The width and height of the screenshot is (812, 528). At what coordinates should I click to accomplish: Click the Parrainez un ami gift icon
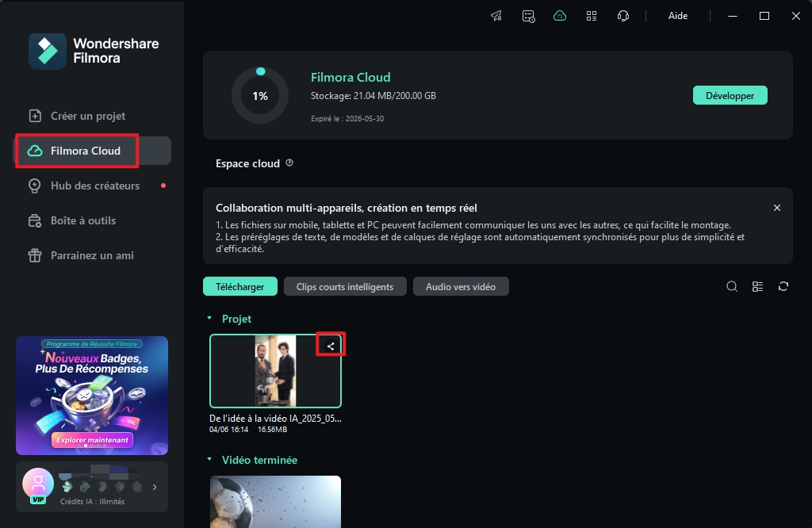pyautogui.click(x=35, y=255)
